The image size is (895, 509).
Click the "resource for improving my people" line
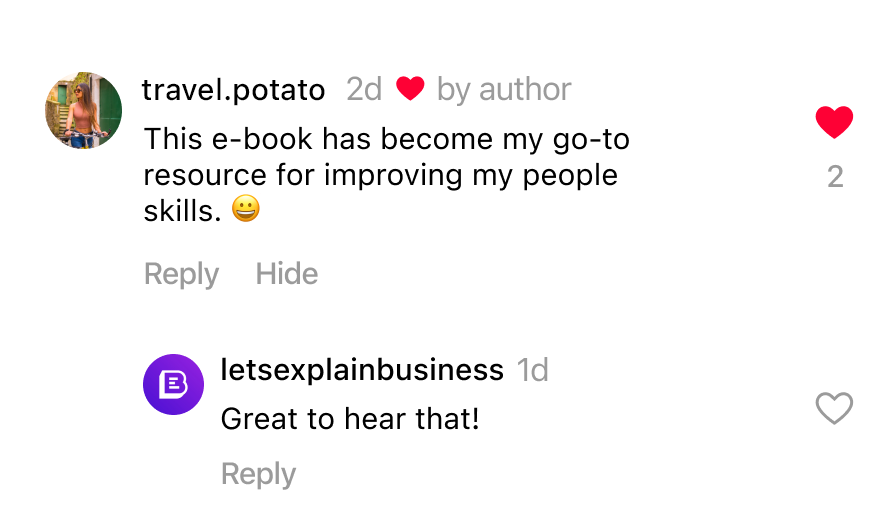[x=380, y=175]
